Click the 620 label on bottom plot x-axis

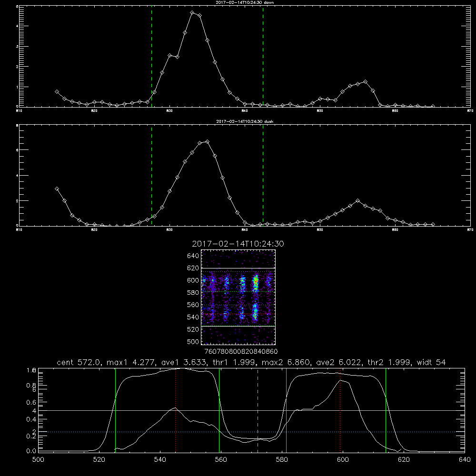coord(404,460)
